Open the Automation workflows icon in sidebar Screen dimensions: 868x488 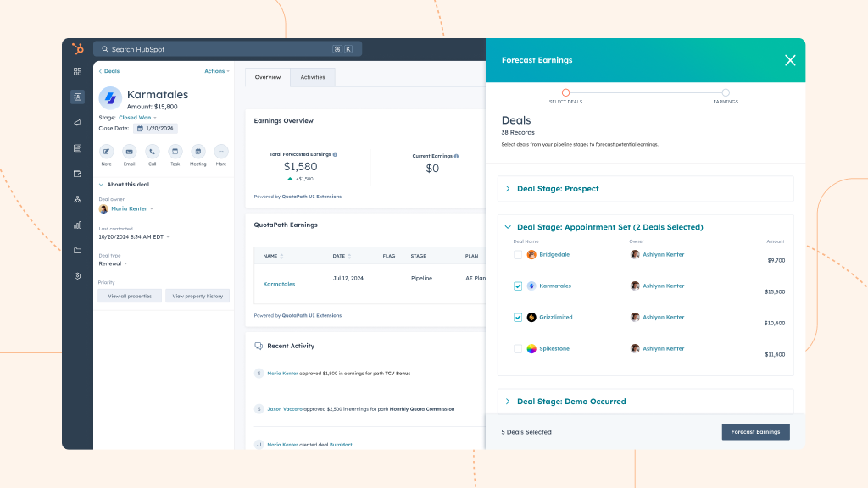point(77,199)
